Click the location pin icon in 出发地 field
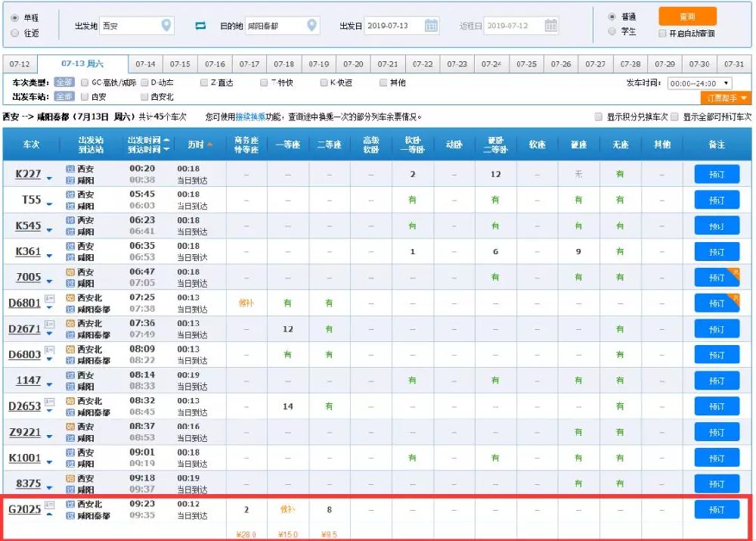The image size is (756, 541). 166,24
